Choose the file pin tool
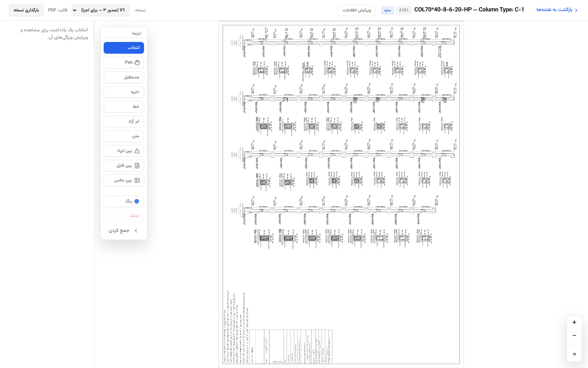 (124, 166)
